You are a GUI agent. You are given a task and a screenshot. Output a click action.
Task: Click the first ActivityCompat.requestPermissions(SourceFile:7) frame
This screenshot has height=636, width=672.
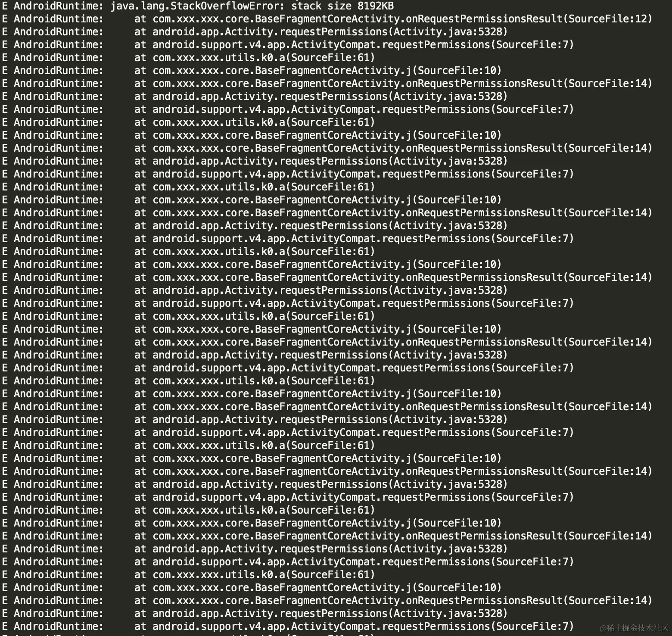click(354, 45)
